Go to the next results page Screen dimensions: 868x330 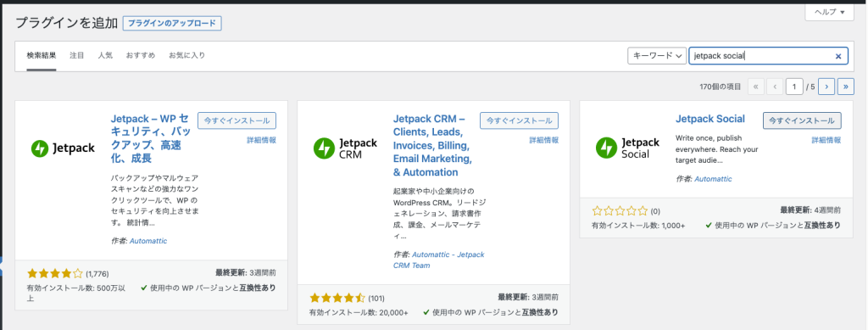[x=826, y=87]
